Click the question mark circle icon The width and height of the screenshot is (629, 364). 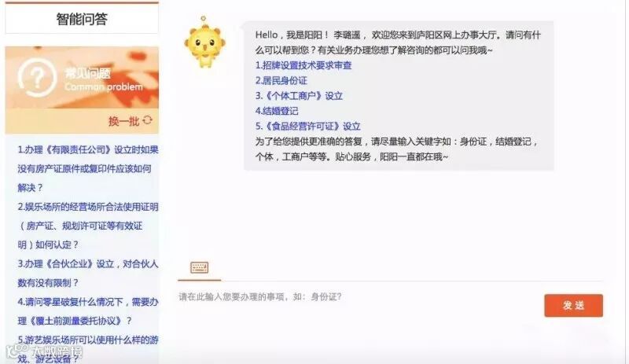(x=36, y=78)
